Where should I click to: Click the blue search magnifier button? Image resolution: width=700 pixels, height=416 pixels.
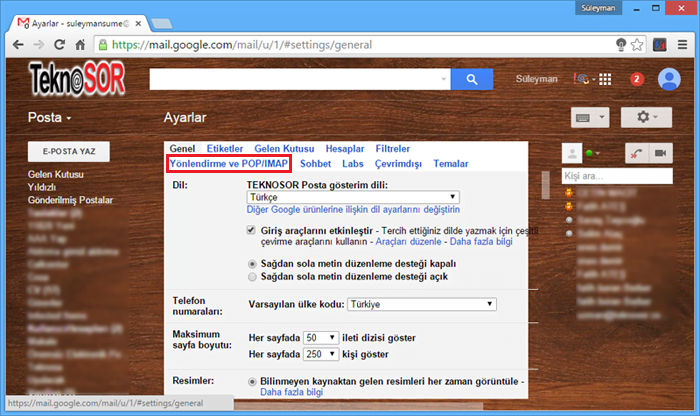tap(472, 79)
